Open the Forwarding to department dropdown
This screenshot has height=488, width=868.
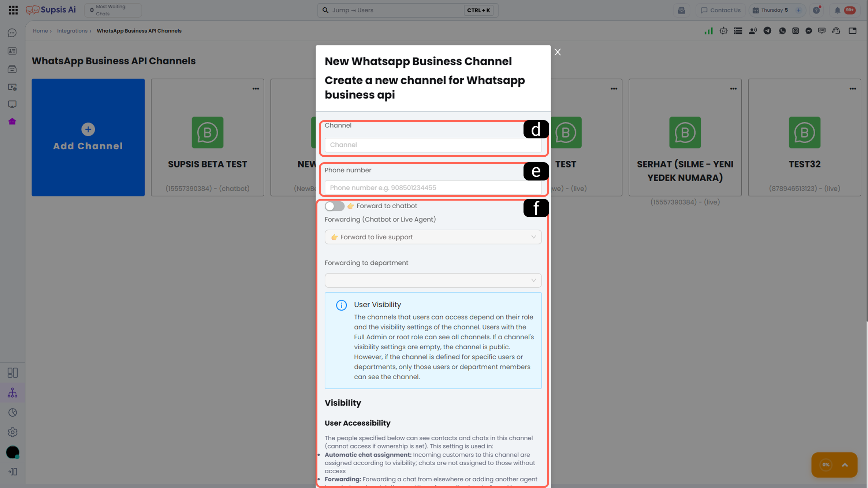tap(433, 280)
